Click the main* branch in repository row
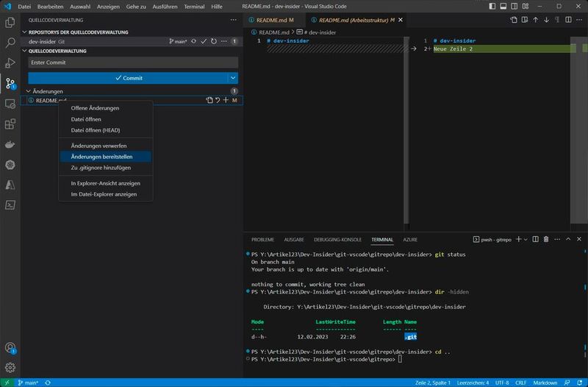 tap(178, 41)
